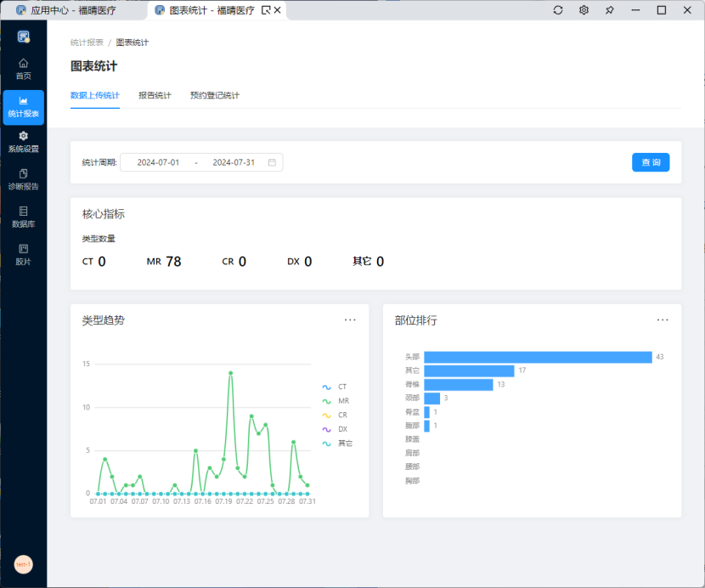Open 胶片 in sidebar
The width and height of the screenshot is (705, 588).
(23, 254)
